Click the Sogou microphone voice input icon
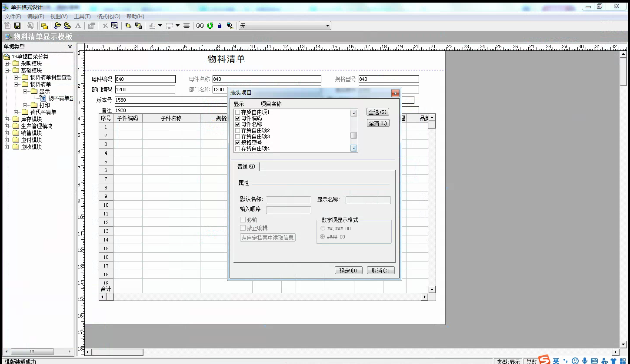The image size is (630, 364). pyautogui.click(x=585, y=361)
